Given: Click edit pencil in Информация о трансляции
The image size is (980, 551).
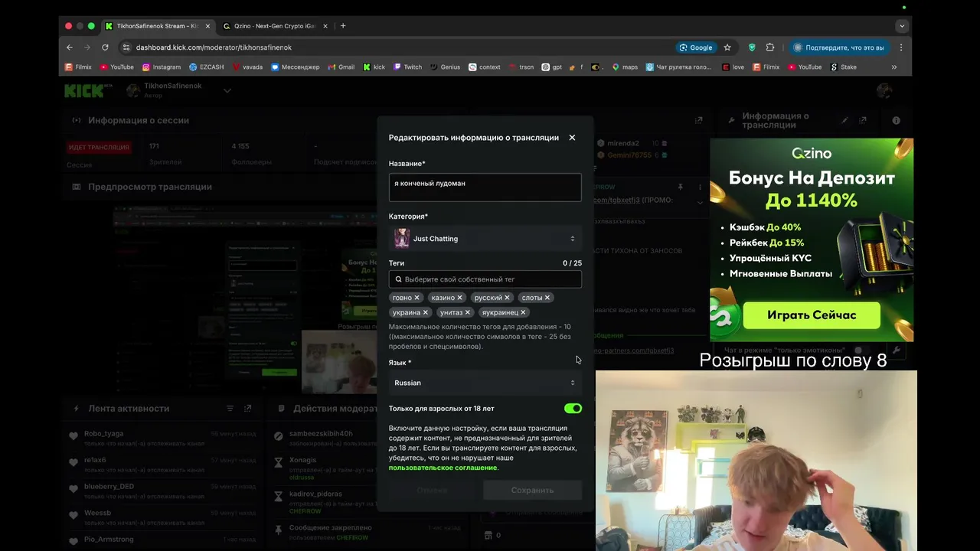Looking at the screenshot, I should (845, 120).
